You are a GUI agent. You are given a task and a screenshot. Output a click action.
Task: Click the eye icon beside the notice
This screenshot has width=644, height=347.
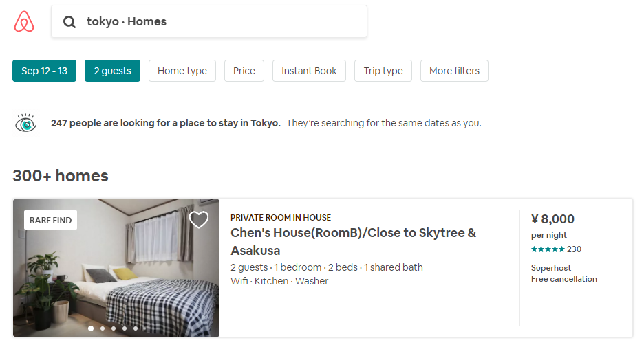tap(25, 124)
